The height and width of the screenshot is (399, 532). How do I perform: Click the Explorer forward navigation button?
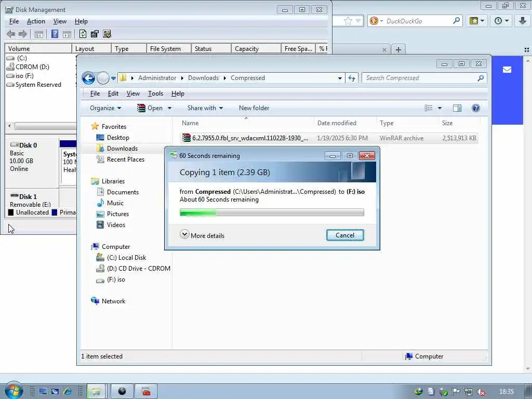(x=103, y=78)
